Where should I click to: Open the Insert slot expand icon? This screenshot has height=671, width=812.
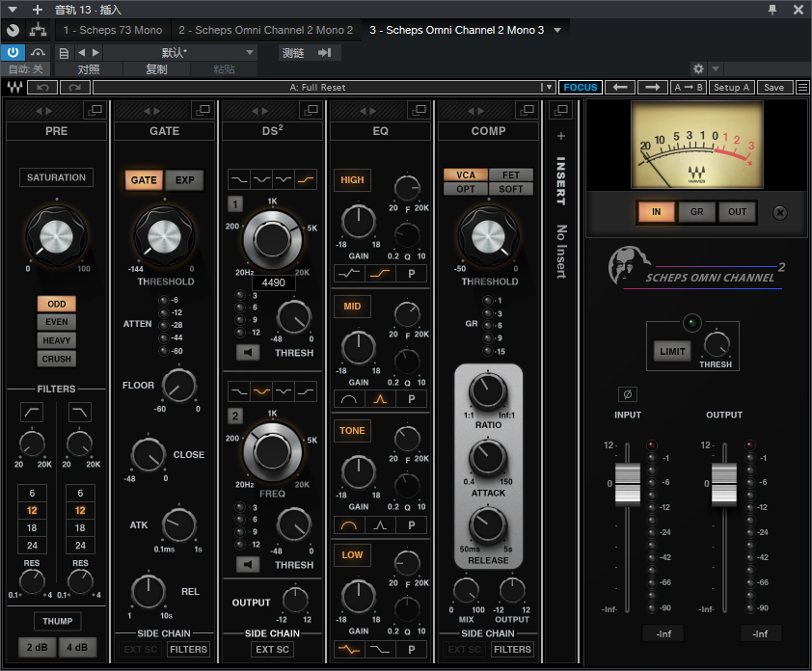(x=561, y=110)
